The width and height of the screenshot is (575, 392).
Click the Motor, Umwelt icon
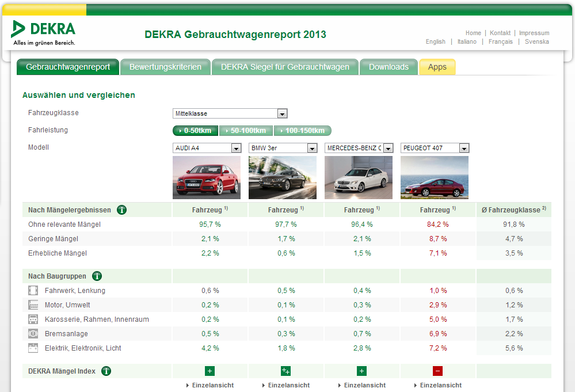click(33, 305)
